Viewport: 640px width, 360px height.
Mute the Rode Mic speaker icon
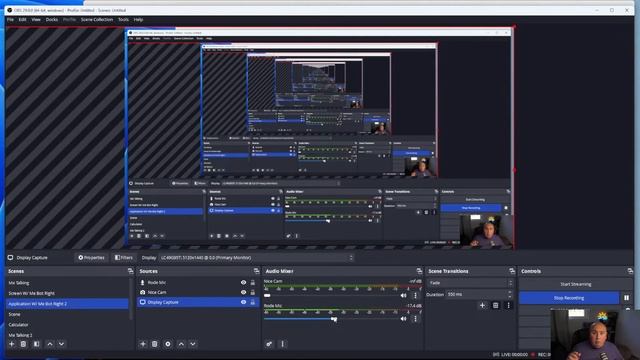click(x=404, y=319)
